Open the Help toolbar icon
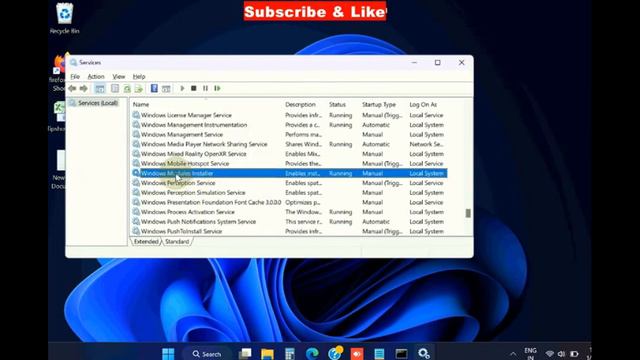 pos(154,88)
